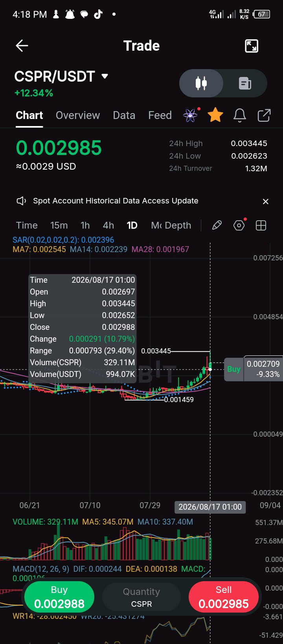Tap the announcement speaker icon
Image resolution: width=283 pixels, height=644 pixels.
tap(21, 201)
